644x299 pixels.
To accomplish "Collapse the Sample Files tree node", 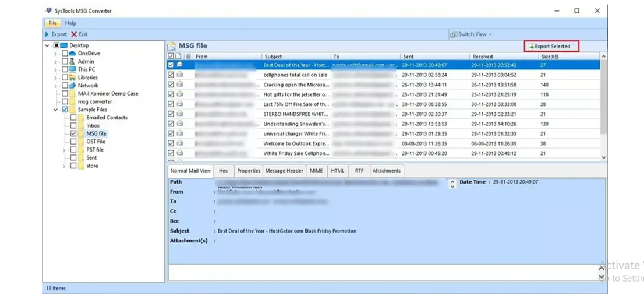I will pos(56,110).
